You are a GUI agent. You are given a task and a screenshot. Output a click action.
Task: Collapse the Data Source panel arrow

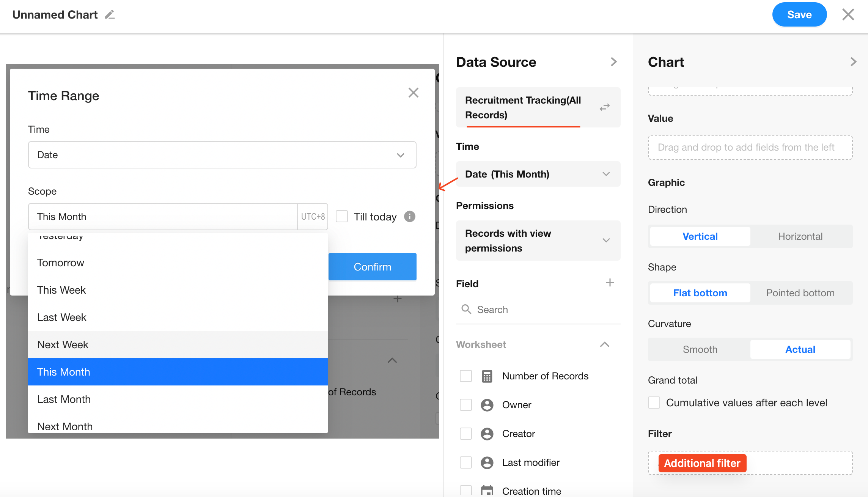click(614, 62)
